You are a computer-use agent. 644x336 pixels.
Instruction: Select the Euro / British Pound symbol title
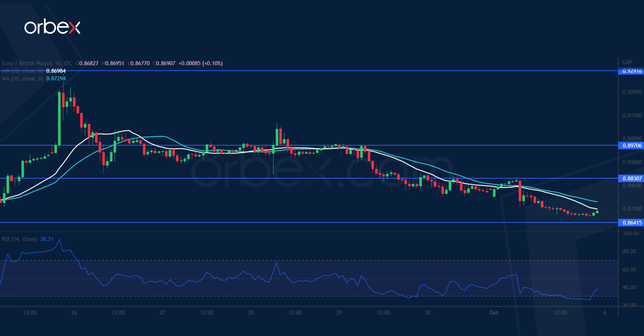(27, 63)
